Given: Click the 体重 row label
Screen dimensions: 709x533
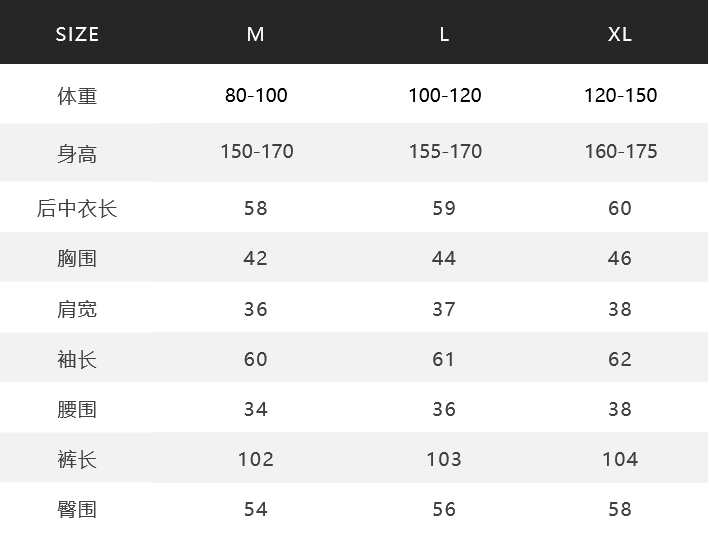Looking at the screenshot, I should pyautogui.click(x=77, y=96).
